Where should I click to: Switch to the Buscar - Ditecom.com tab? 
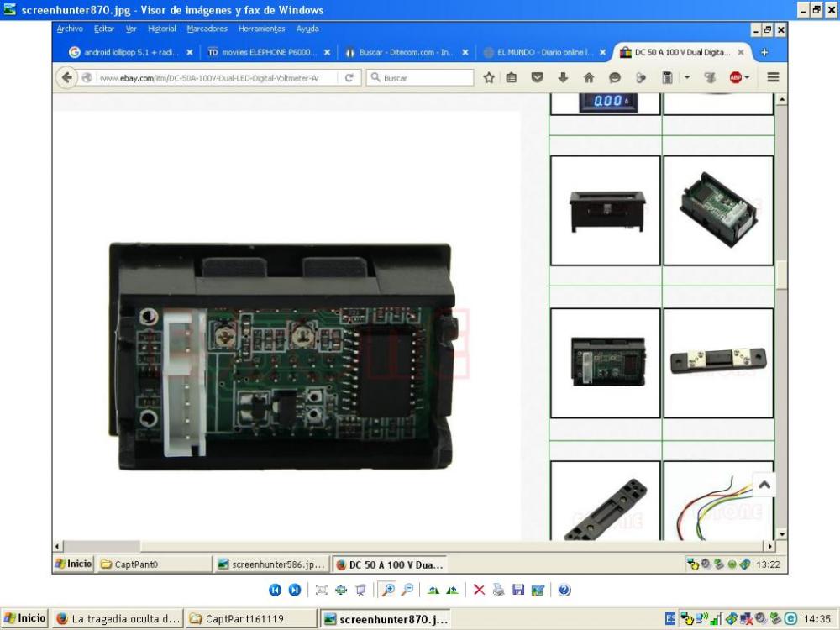click(x=407, y=52)
